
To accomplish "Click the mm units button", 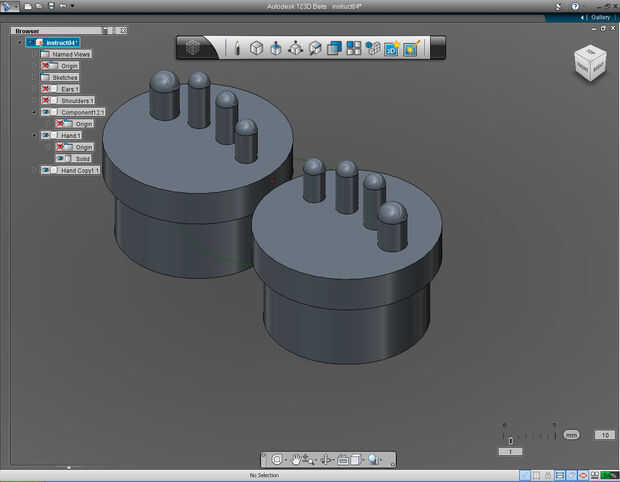I will pos(571,435).
